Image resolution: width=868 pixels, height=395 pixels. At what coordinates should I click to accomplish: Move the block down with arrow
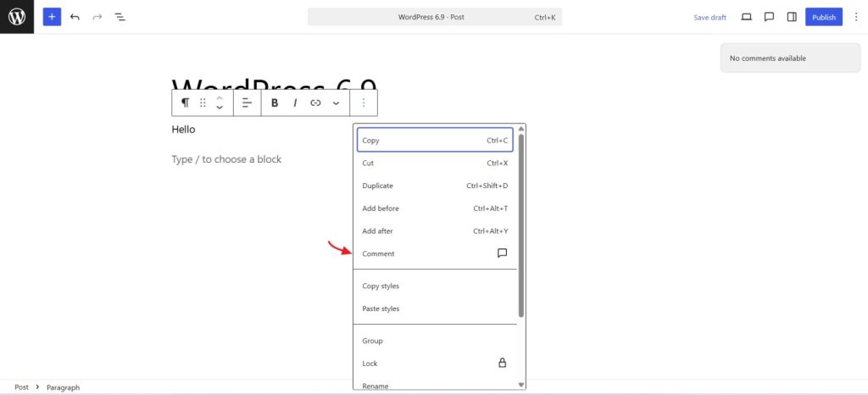click(x=220, y=108)
